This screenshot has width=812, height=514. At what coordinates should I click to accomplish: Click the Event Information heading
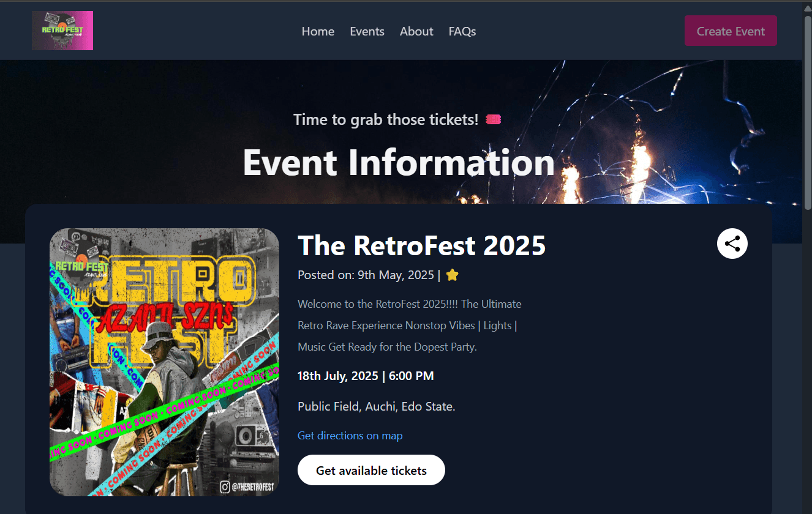coord(399,163)
